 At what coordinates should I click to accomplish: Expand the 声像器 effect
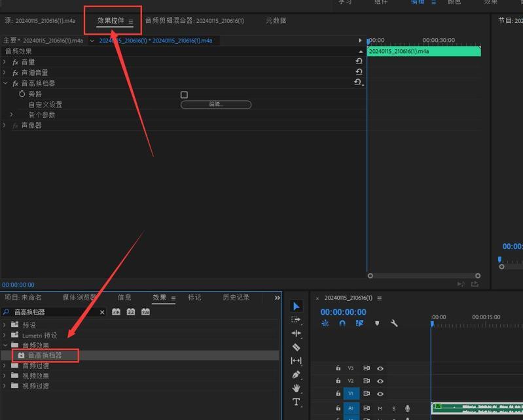(x=5, y=125)
